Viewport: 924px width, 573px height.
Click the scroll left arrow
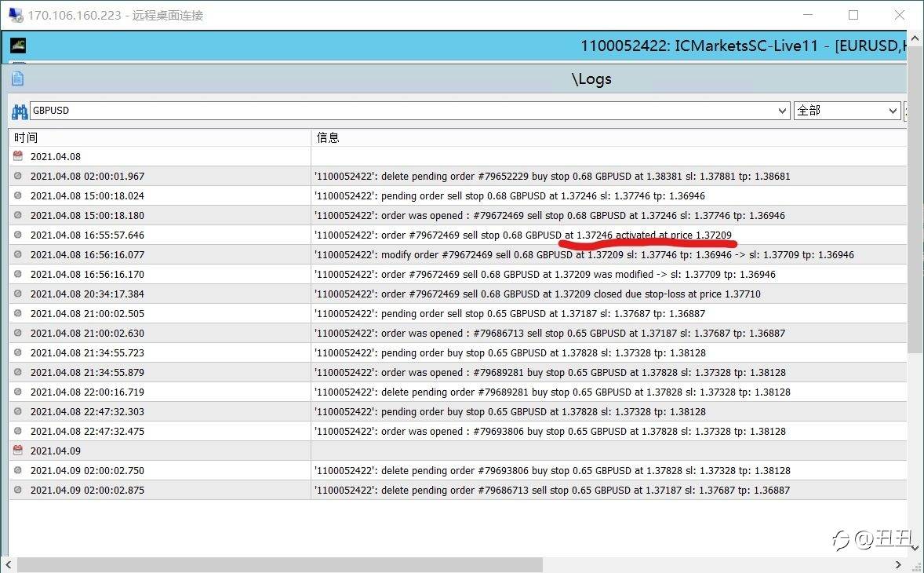click(x=9, y=564)
